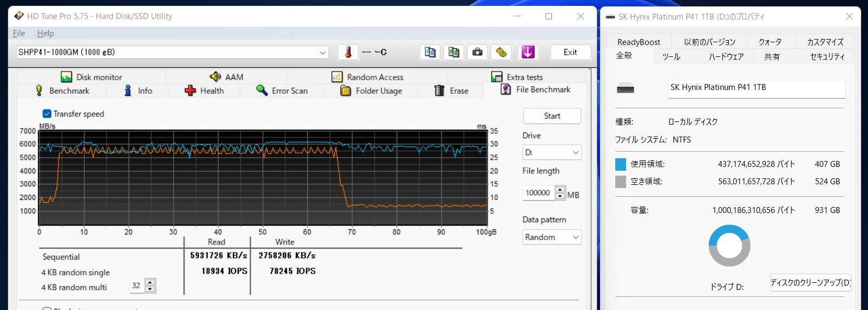Switch to the Benchmark tab
The image size is (868, 310).
(x=62, y=91)
